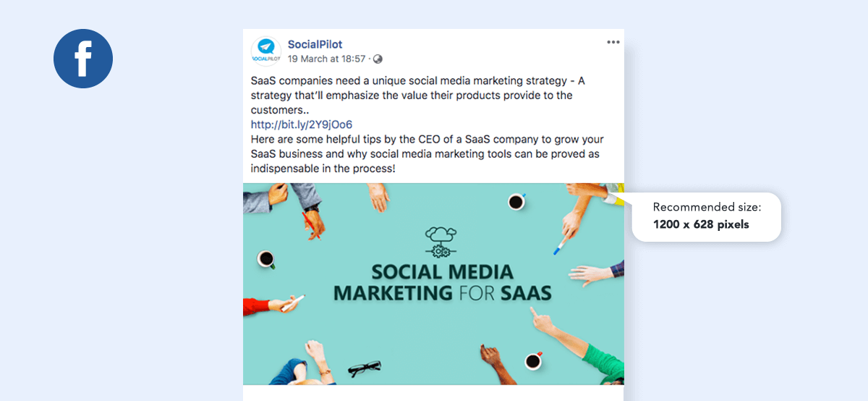Click the Facebook logo icon

click(83, 59)
